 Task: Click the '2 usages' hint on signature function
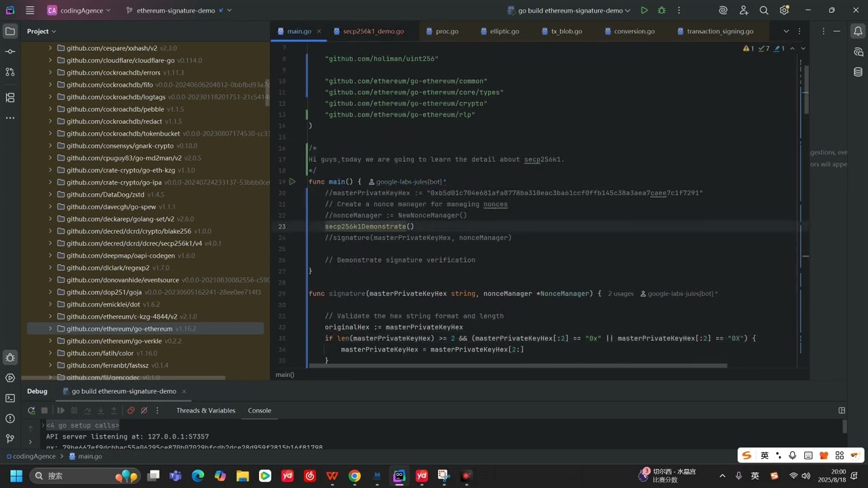[620, 293]
